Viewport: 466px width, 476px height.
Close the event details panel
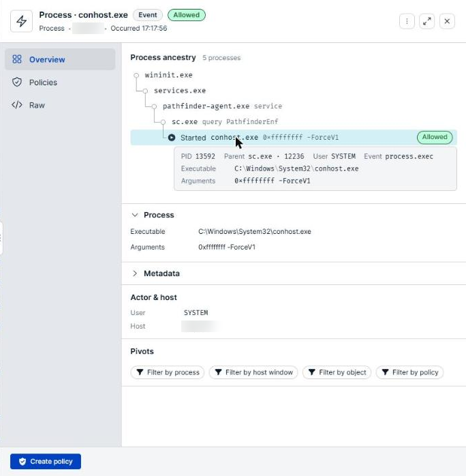(447, 21)
